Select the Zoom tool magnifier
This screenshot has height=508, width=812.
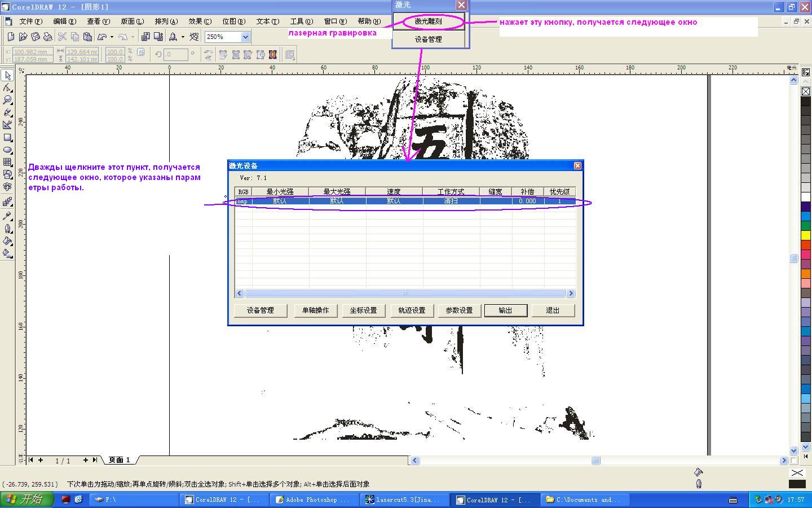click(x=7, y=100)
